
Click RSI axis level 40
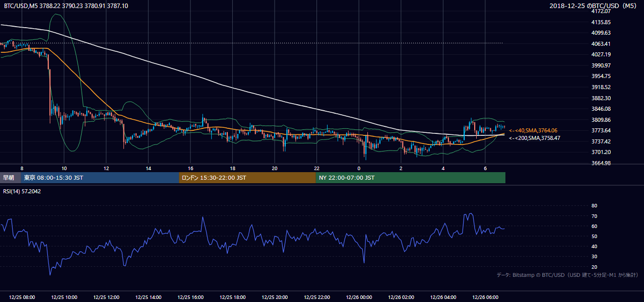[x=594, y=246]
